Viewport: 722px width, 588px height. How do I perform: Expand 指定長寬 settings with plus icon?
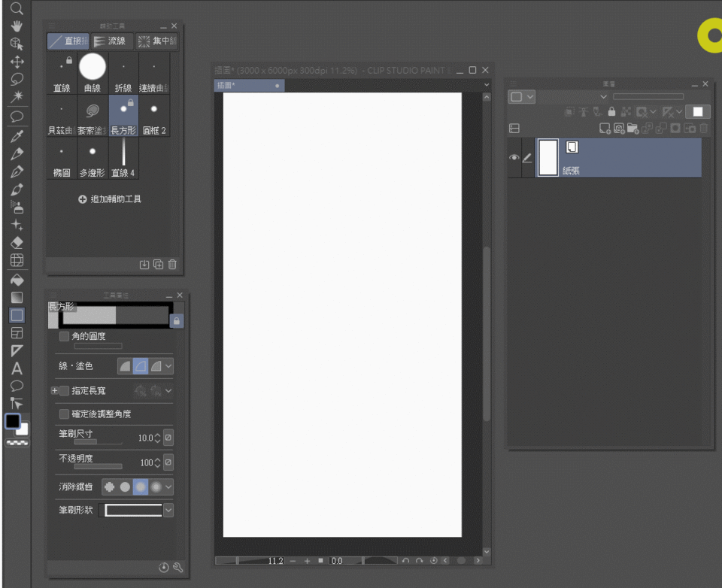tap(54, 390)
